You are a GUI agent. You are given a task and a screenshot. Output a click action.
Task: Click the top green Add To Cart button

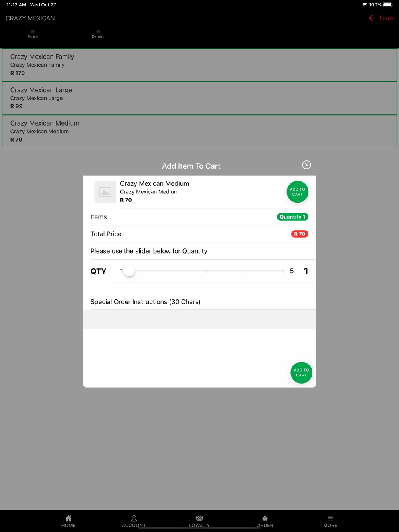click(x=298, y=192)
